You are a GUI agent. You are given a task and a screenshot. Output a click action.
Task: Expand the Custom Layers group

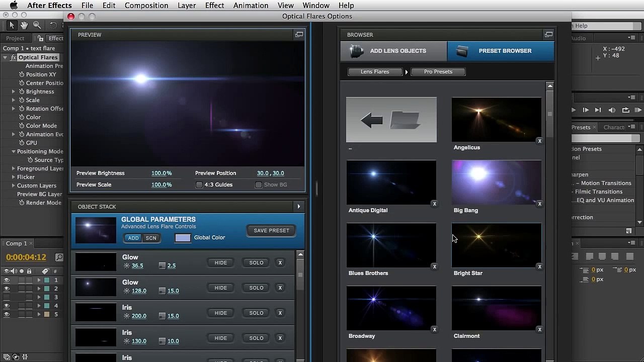pos(14,186)
